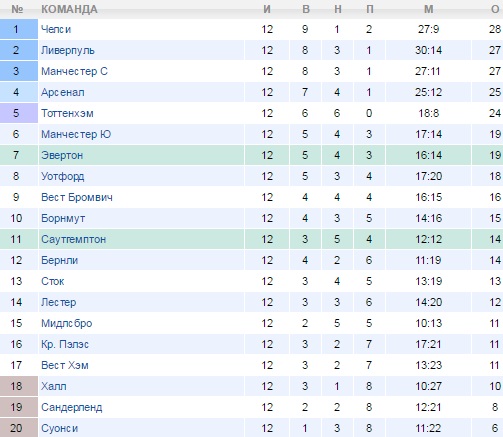Click the Манчестер Ю link
The width and height of the screenshot is (503, 437).
[76, 134]
